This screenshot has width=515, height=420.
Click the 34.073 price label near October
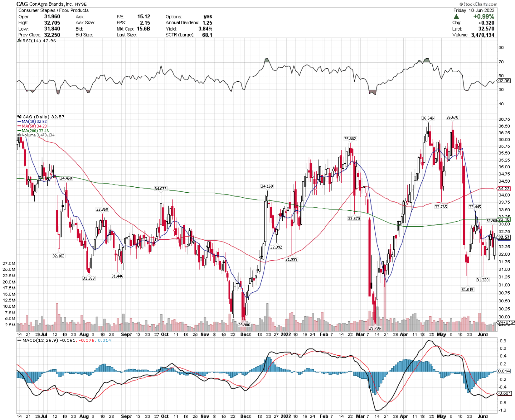[x=160, y=189]
